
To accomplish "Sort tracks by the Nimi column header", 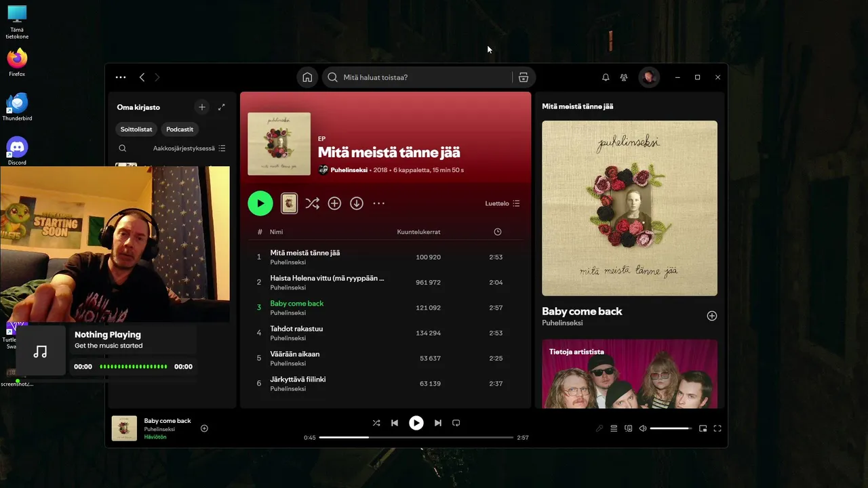I will (x=276, y=232).
